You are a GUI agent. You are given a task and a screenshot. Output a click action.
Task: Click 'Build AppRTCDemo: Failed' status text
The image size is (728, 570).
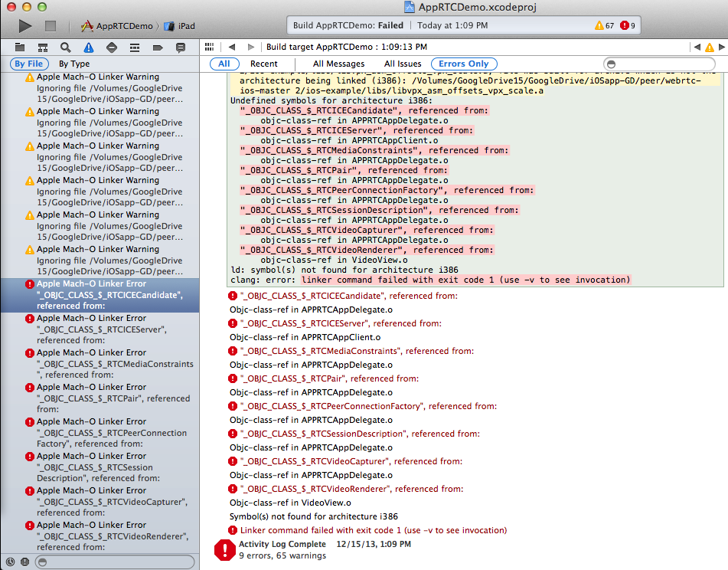pos(348,25)
